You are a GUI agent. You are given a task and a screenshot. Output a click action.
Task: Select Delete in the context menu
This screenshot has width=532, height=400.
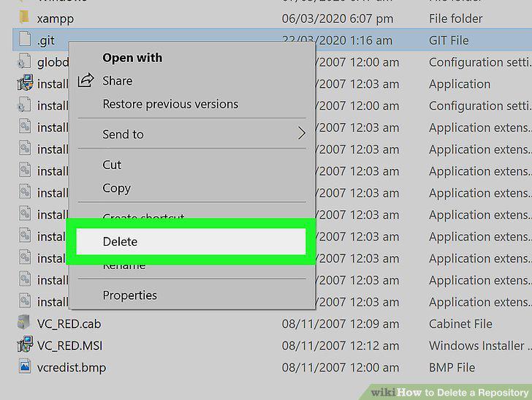(x=191, y=241)
